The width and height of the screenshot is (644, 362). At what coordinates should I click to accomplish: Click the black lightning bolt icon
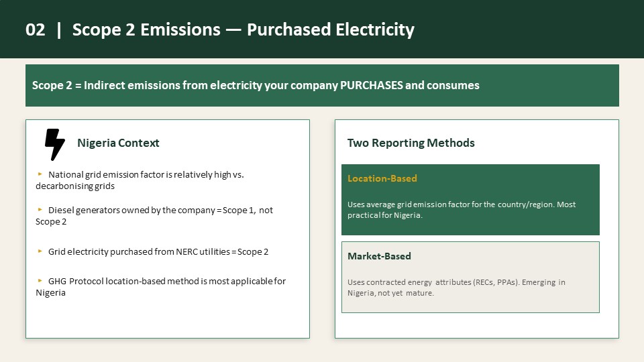pos(55,145)
